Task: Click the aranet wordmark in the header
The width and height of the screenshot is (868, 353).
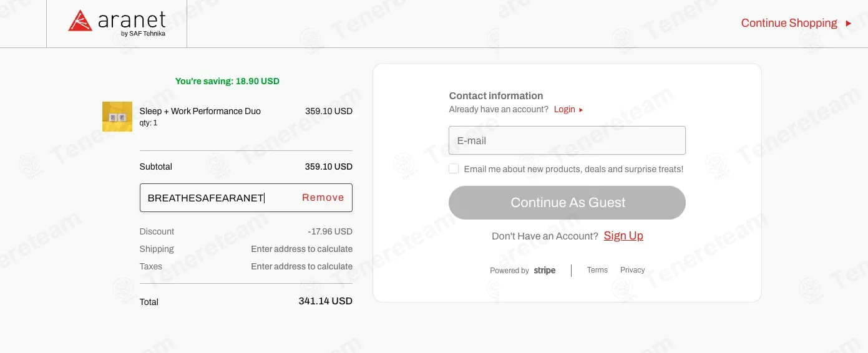Action: coord(132,20)
